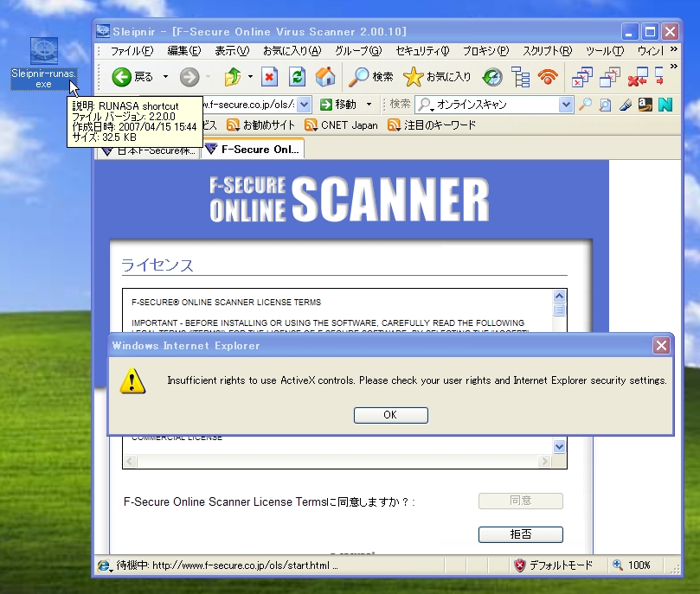Stop page loading with the red X icon
The height and width of the screenshot is (594, 700).
(269, 77)
